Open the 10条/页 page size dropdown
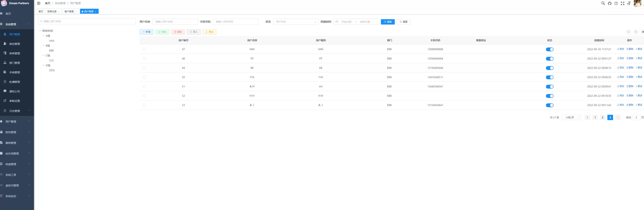 click(571, 117)
